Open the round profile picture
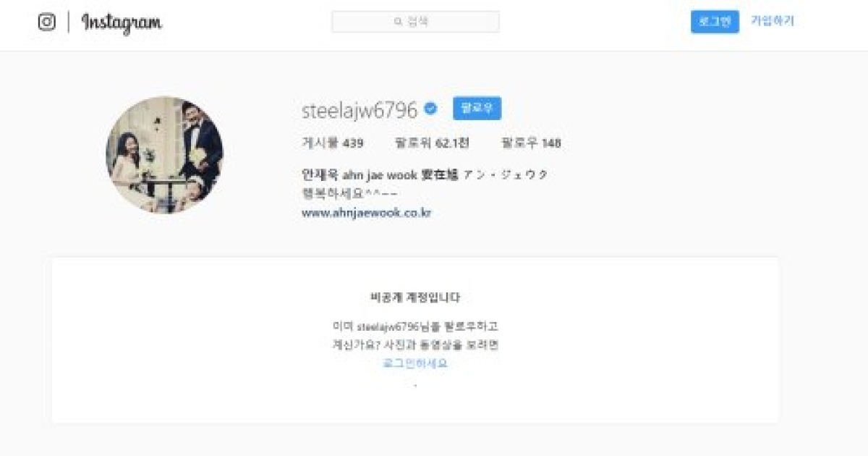 pyautogui.click(x=165, y=155)
